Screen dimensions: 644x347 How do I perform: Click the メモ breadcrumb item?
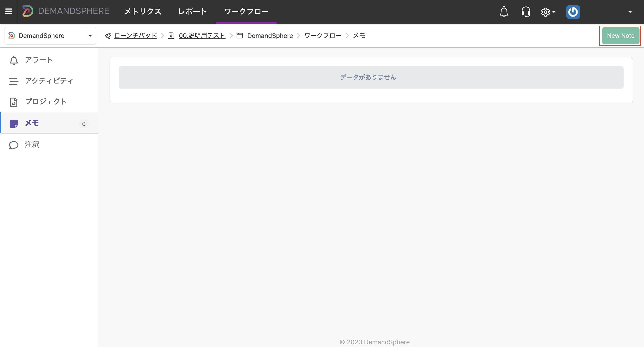pos(359,36)
